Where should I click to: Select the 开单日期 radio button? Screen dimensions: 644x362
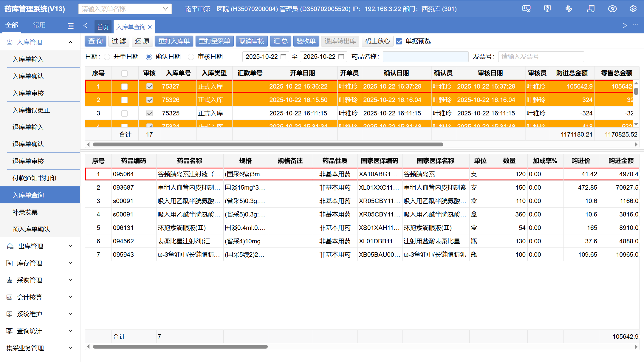coord(107,57)
